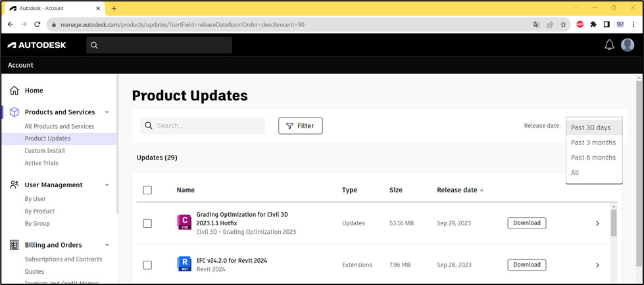Click the Size column header
This screenshot has width=644, height=285.
396,190
